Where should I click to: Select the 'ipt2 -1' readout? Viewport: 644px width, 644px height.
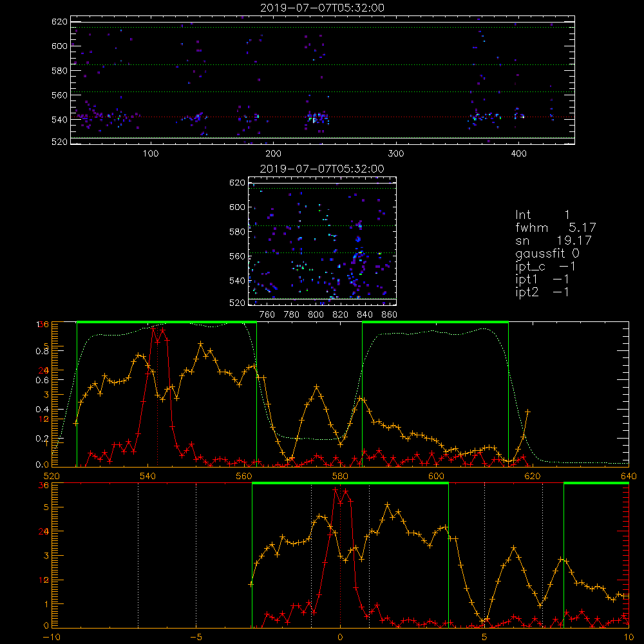click(x=542, y=292)
